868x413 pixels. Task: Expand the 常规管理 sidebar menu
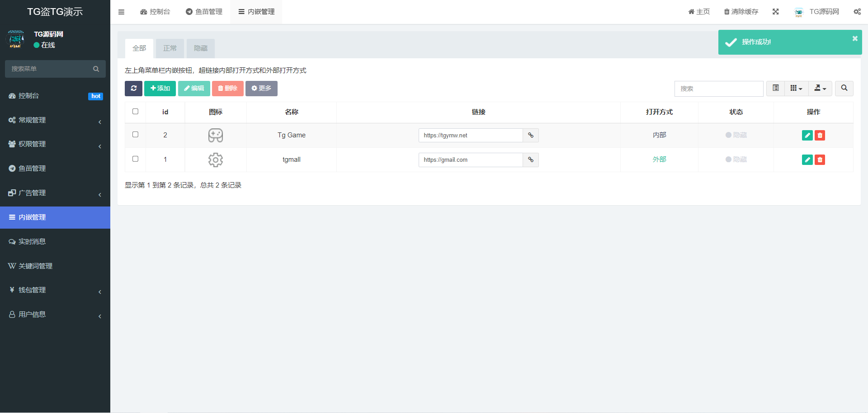coord(55,120)
